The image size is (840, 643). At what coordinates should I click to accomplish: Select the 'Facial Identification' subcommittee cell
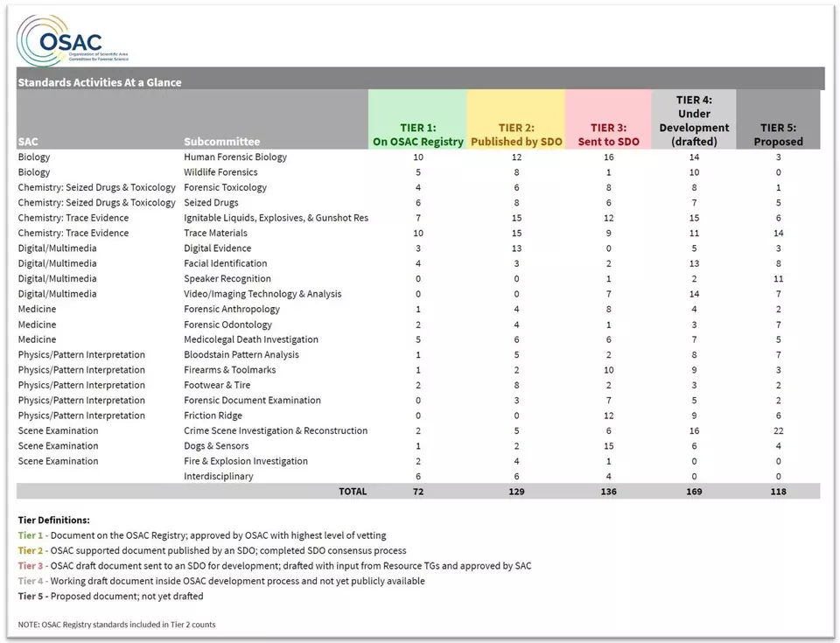pos(226,263)
